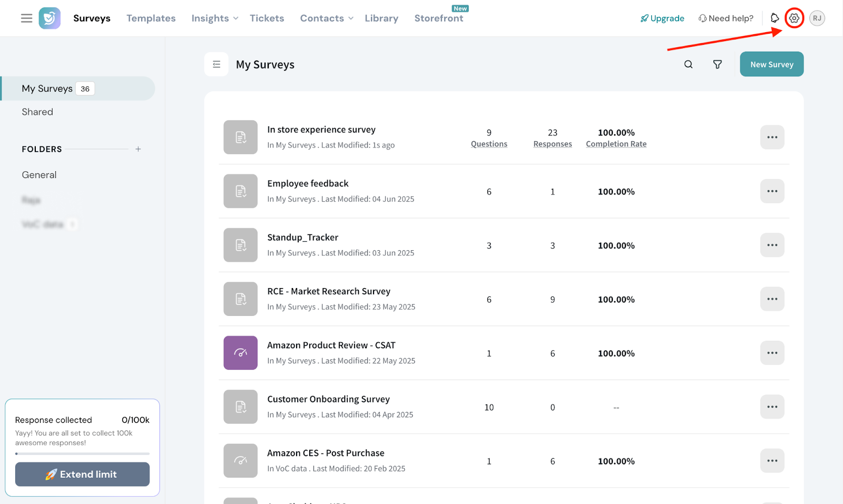Go to the Templates tab

[x=151, y=18]
